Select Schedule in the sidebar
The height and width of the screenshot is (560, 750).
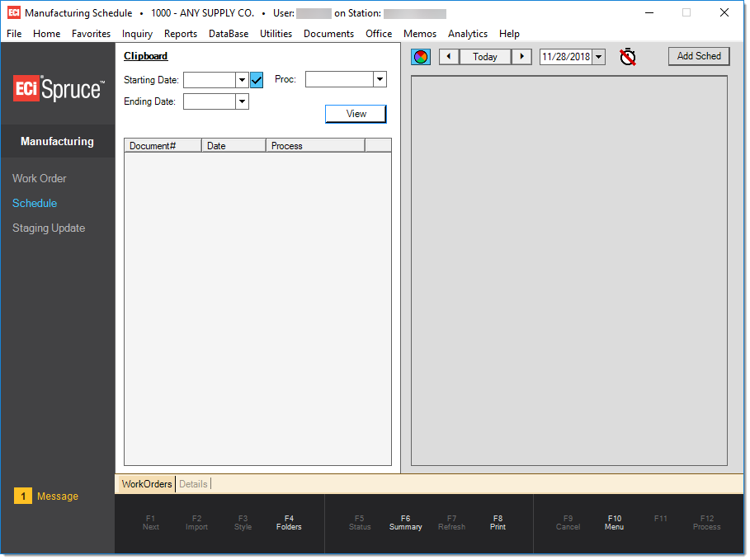(x=35, y=203)
